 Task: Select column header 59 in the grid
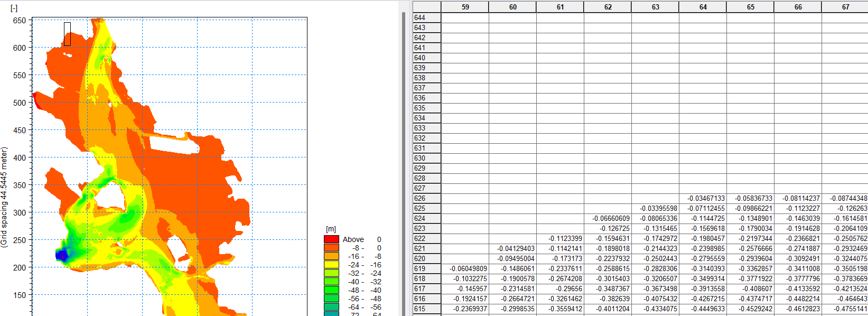tap(465, 7)
